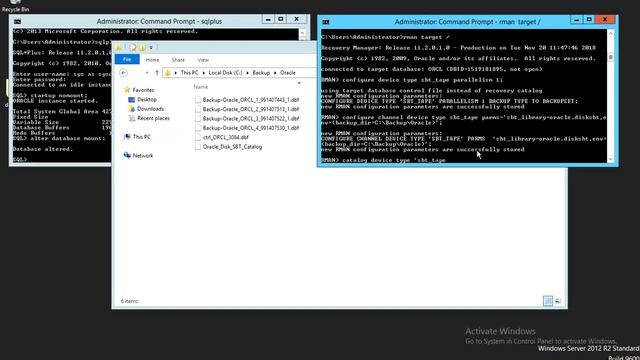Select This PC in address breadcrumb

point(189,73)
